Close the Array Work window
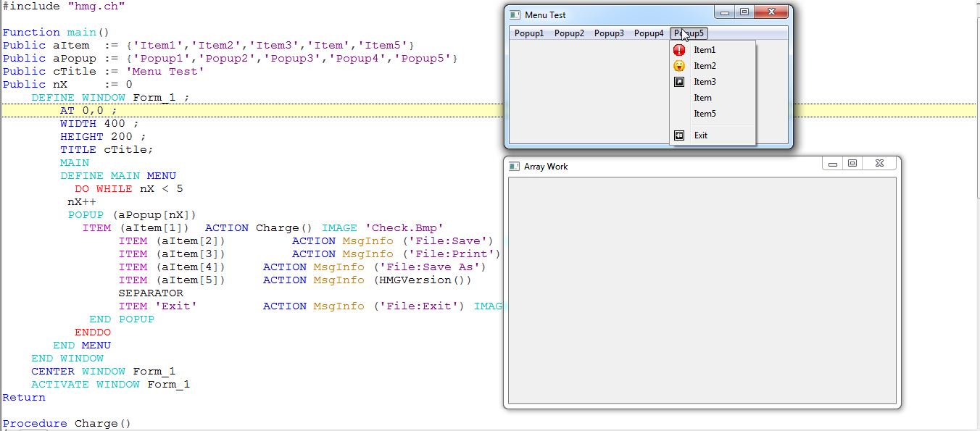The height and width of the screenshot is (431, 980). coord(879,164)
